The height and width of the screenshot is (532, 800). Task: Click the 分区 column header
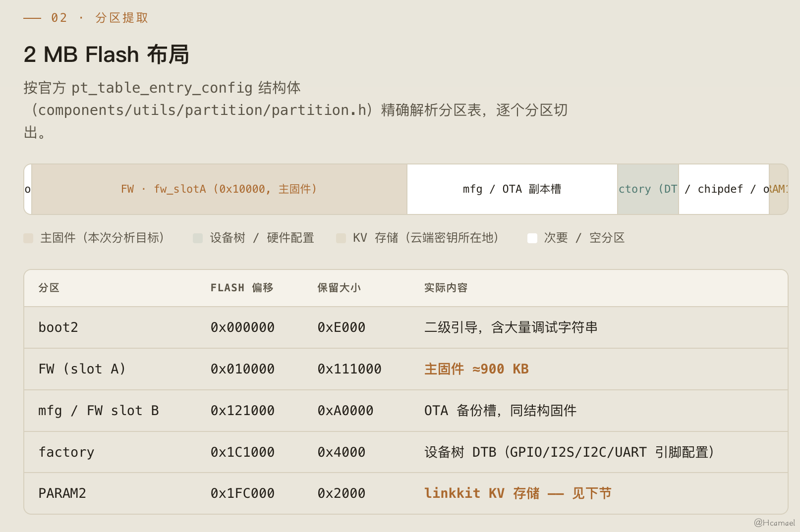[x=49, y=288]
